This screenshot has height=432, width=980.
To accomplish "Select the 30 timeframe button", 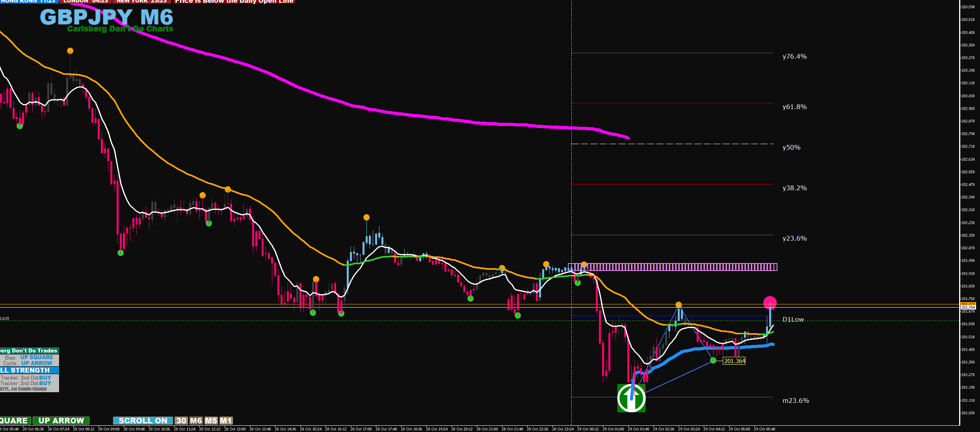I will (x=181, y=421).
